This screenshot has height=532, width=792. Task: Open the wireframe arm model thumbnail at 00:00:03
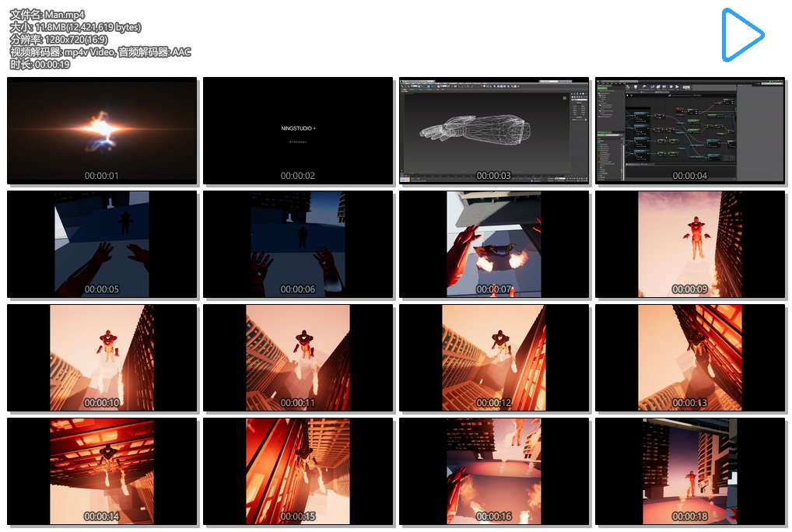[x=494, y=131]
